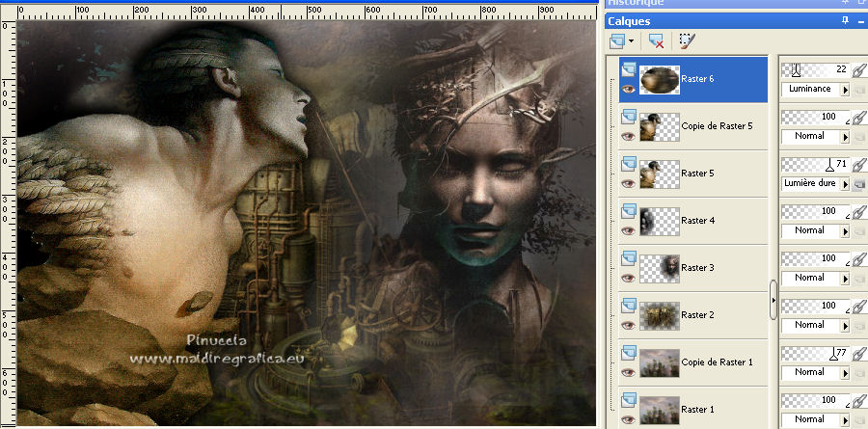Click the layer type icon of Raster 4
Screen dimensions: 868x429
click(628, 211)
